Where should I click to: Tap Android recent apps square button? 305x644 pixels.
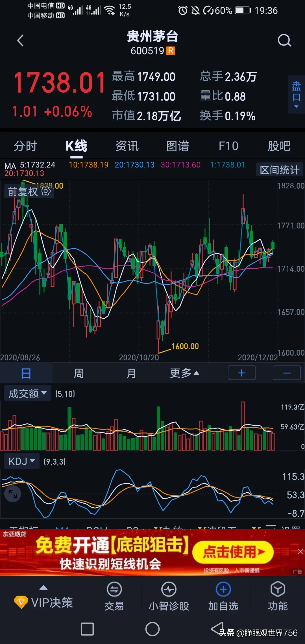[x=87, y=629]
